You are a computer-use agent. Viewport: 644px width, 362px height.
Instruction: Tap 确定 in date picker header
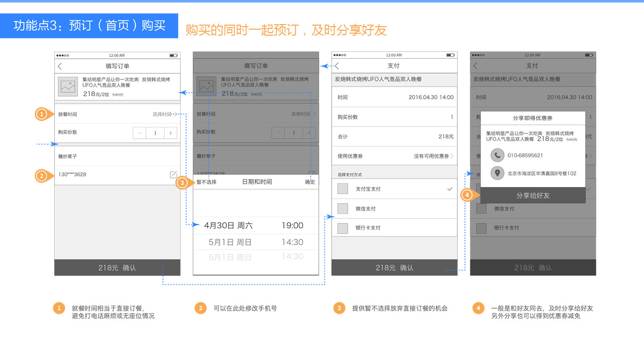click(310, 182)
